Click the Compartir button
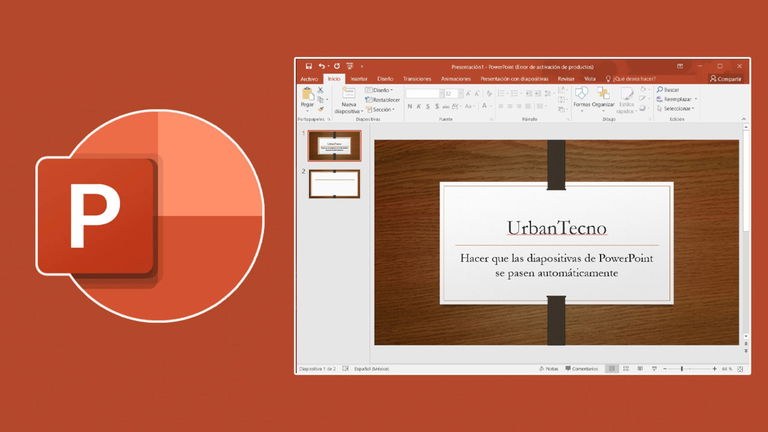Screen dimensions: 768x432 (x=726, y=78)
